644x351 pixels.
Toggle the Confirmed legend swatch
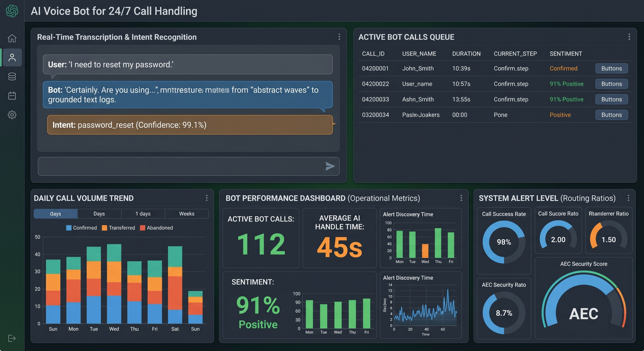(x=69, y=228)
